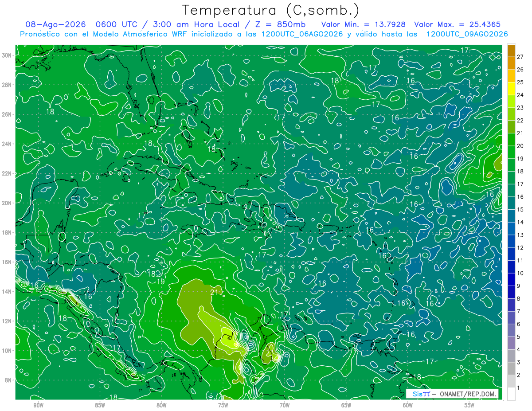Pick the orange swatch above legend value 27
The height and width of the screenshot is (411, 532).
pos(511,51)
